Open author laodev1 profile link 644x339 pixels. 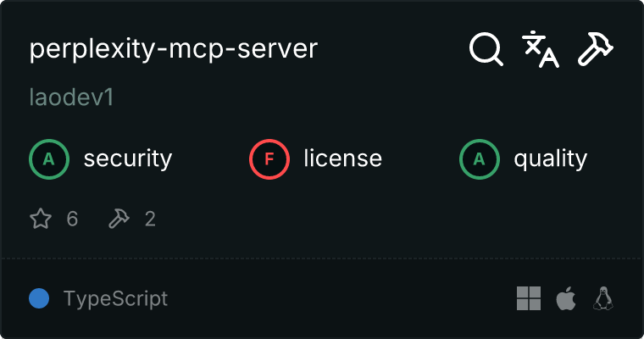[x=71, y=97]
